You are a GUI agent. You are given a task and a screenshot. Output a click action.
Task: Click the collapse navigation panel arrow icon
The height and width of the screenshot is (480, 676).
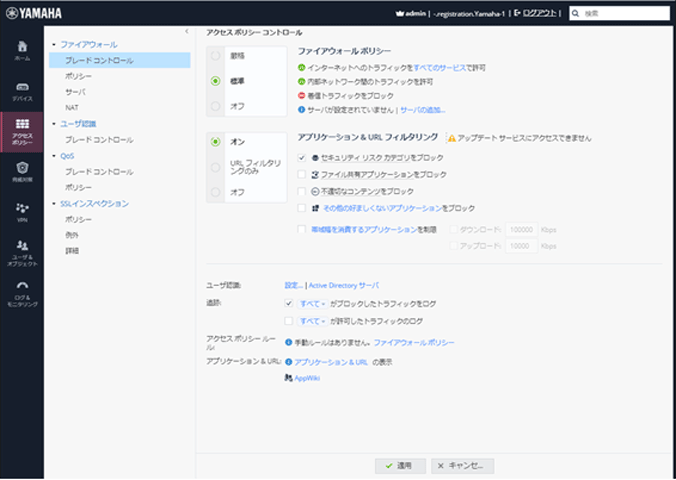187,32
